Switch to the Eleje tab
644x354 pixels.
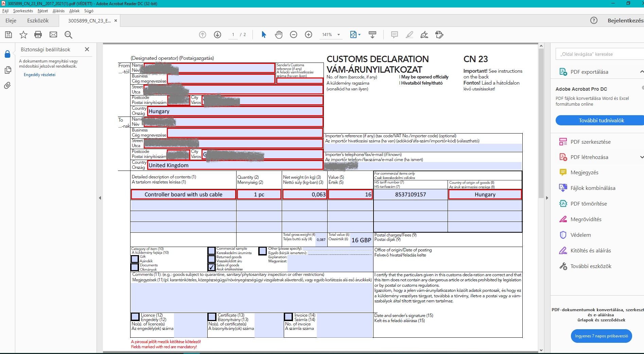[x=11, y=20]
